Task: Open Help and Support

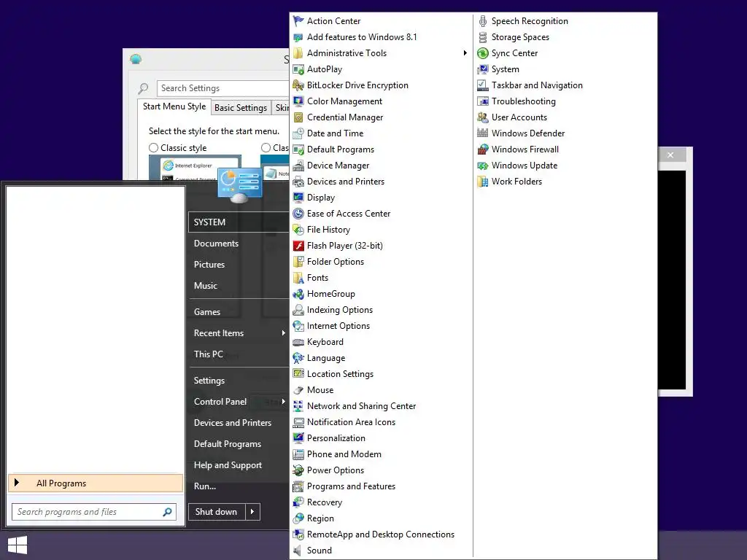Action: click(x=228, y=465)
